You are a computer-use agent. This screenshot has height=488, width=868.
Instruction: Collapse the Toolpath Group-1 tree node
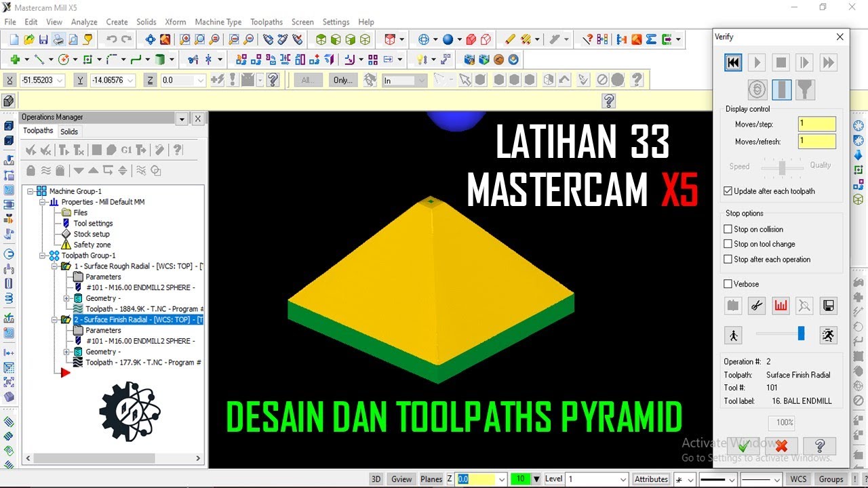tap(43, 256)
